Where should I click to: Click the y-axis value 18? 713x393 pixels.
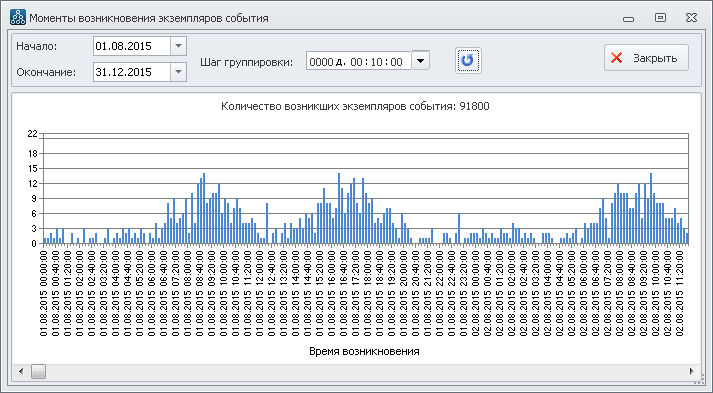32,154
